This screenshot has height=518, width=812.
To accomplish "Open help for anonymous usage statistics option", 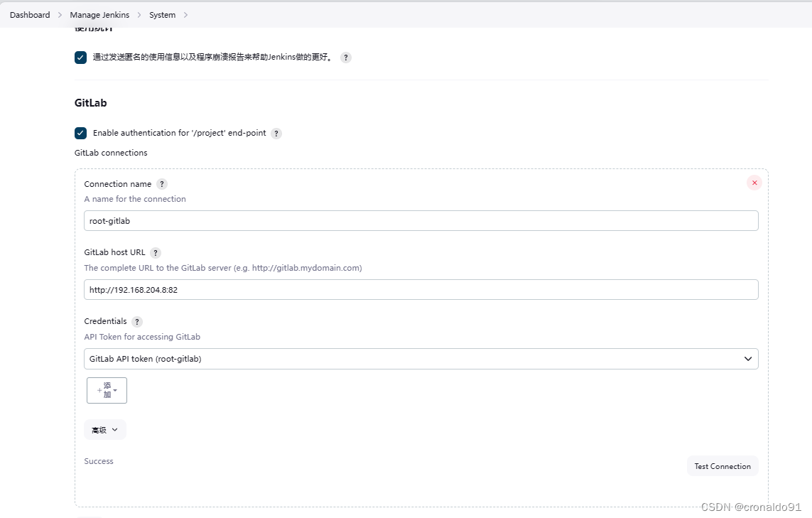I will click(346, 58).
